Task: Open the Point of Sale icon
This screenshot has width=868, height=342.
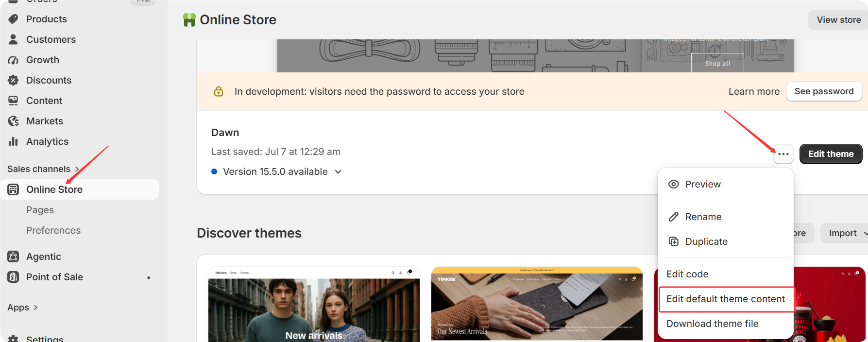Action: tap(13, 277)
